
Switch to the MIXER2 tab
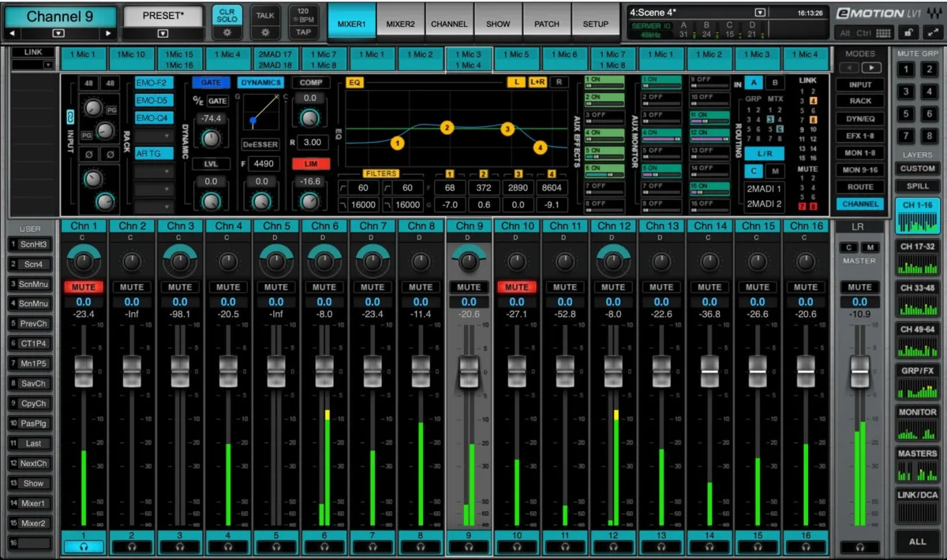[401, 24]
